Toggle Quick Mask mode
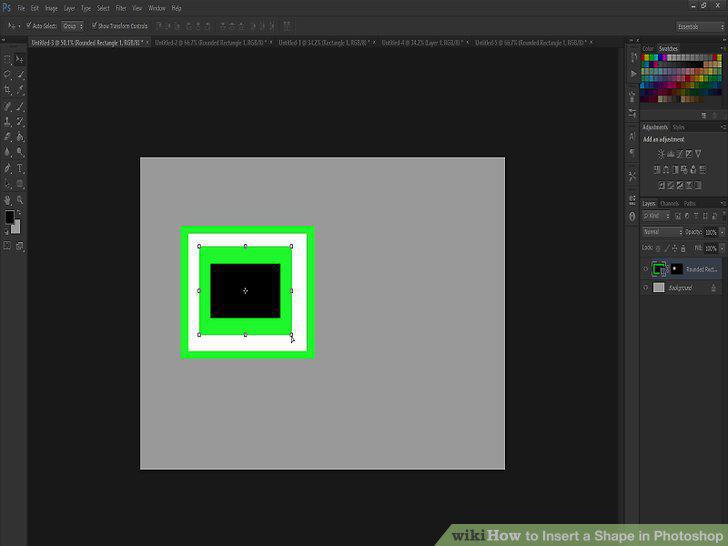Screen dimensions: 728x546 coord(7,246)
